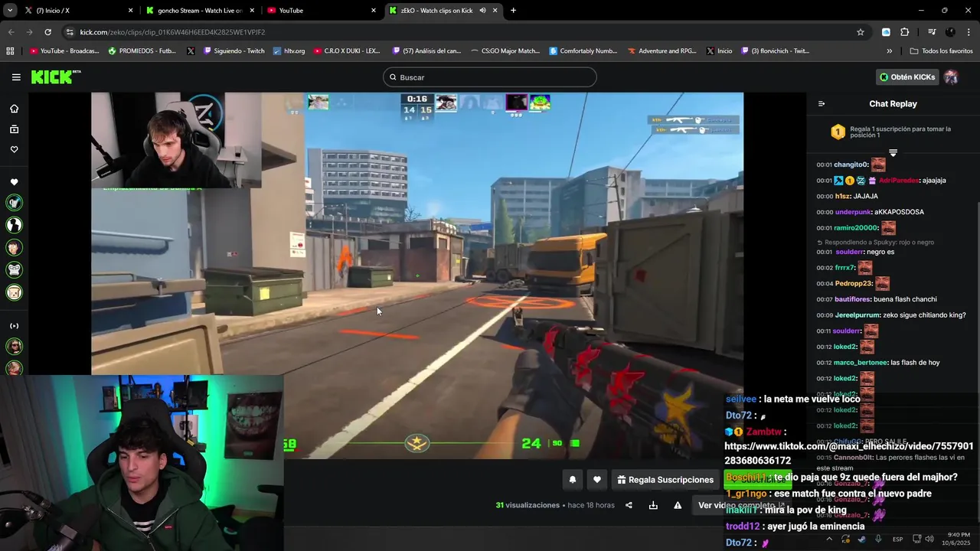980x551 pixels.
Task: Collapse the Chat Replay panel icon
Action: [x=822, y=104]
